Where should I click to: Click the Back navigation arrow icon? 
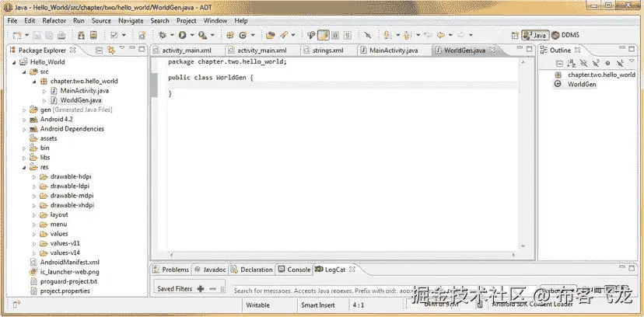coord(441,35)
